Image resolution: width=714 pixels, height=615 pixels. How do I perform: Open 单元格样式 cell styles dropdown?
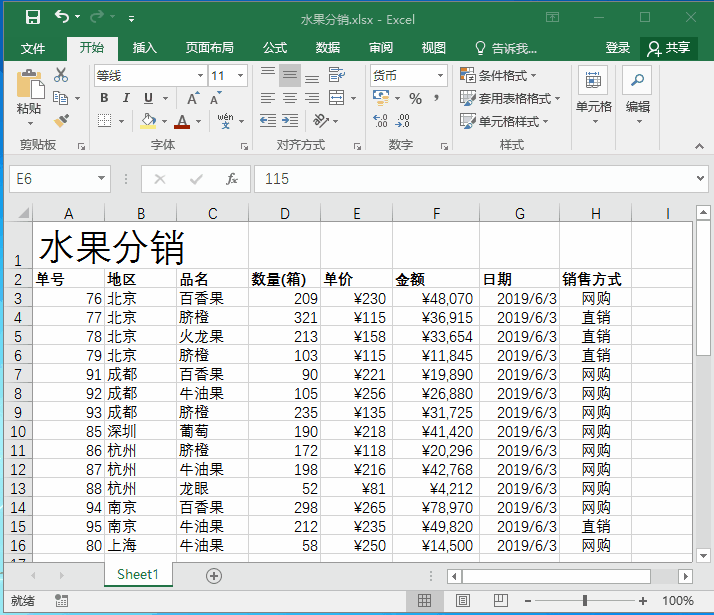(504, 122)
